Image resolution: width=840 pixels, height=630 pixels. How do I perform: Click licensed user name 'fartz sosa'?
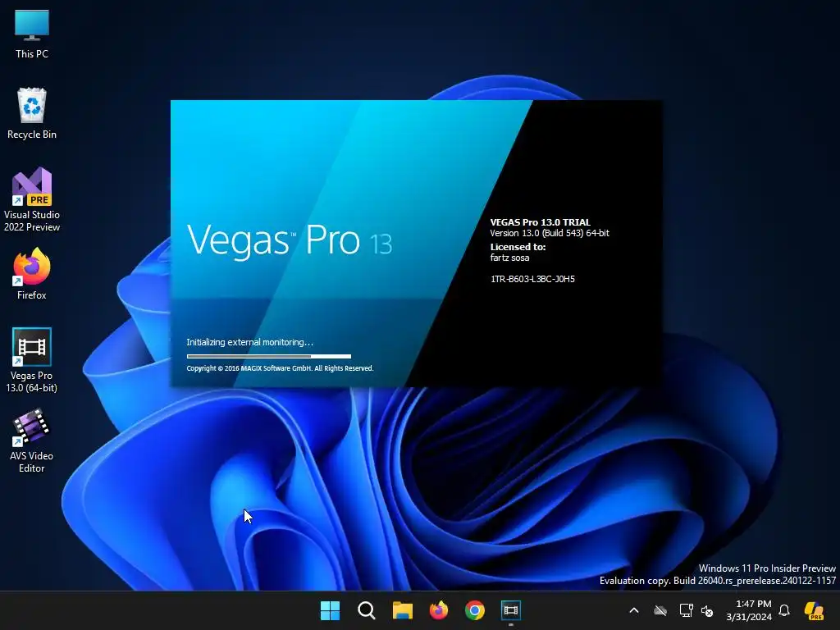point(509,258)
